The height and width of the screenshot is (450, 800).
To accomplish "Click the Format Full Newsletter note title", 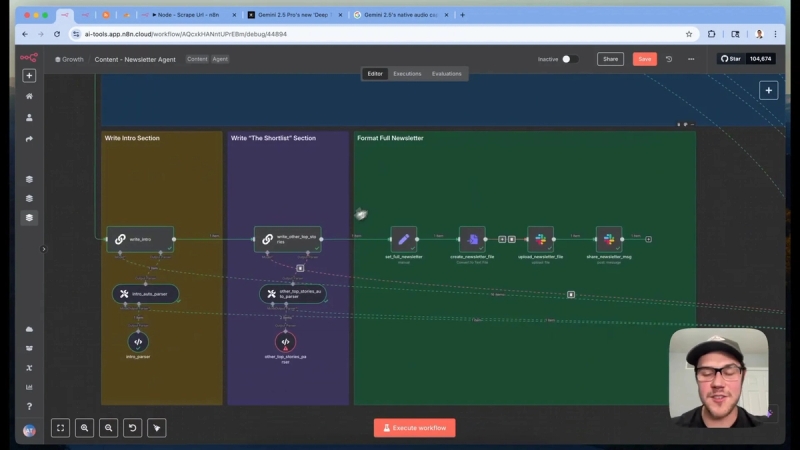I will (390, 138).
